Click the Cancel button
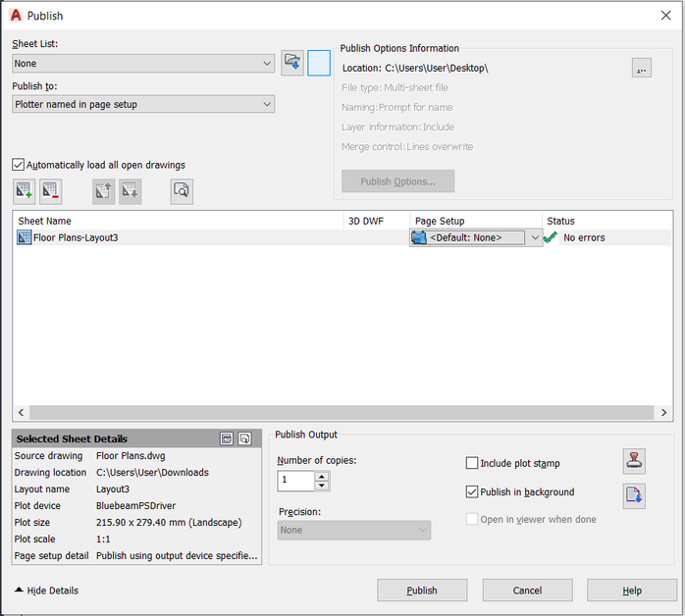This screenshot has width=685, height=616. [x=527, y=590]
